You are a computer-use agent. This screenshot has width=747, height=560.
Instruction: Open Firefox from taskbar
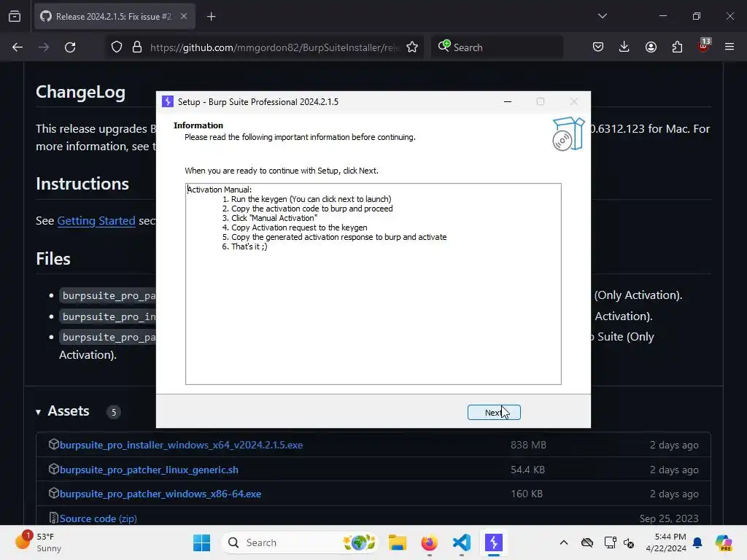(429, 542)
